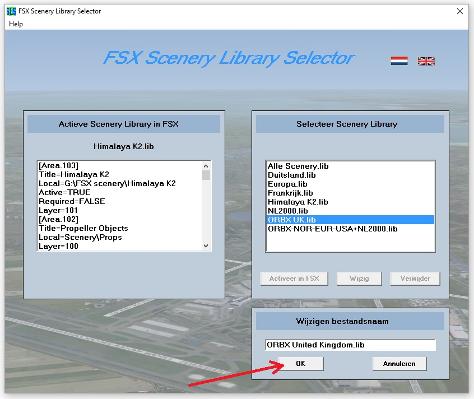Switch language with the Dutch flag icon
This screenshot has height=399, width=474.
click(x=399, y=61)
